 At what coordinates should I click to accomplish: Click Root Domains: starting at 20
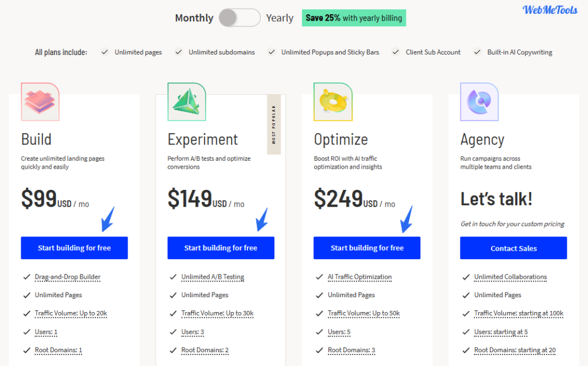pos(515,350)
